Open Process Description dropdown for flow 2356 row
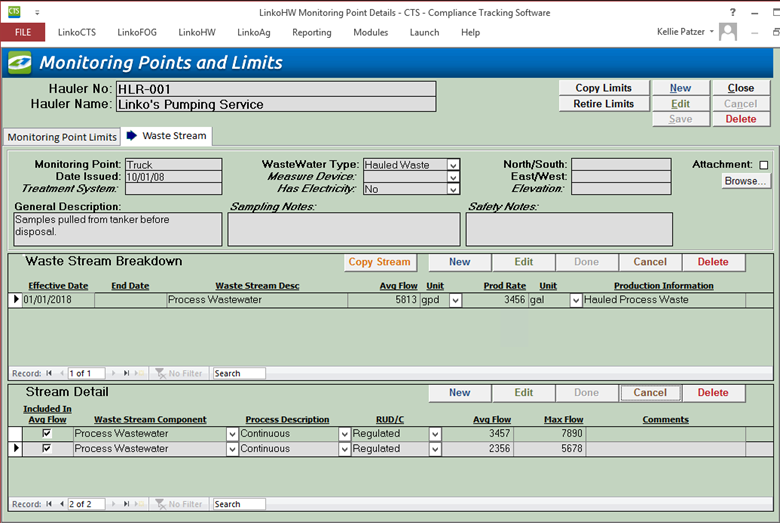Screen dimensions: 780x523 [x=344, y=449]
